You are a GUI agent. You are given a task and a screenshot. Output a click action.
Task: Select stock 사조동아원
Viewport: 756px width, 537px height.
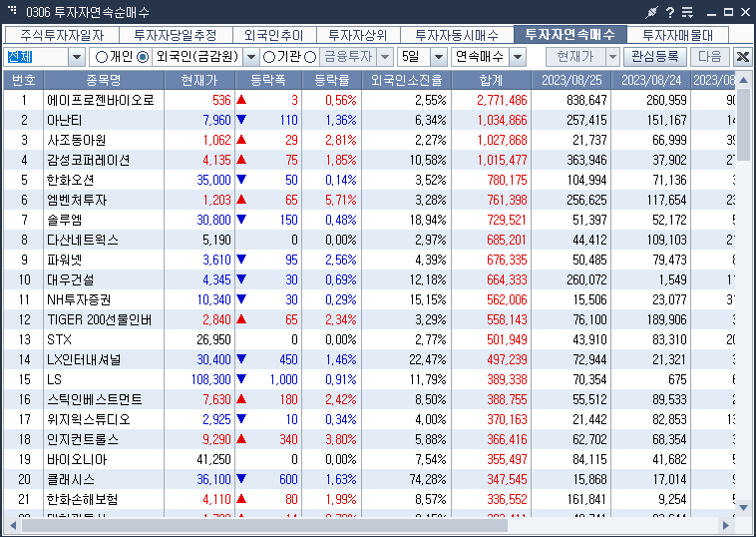click(x=76, y=140)
